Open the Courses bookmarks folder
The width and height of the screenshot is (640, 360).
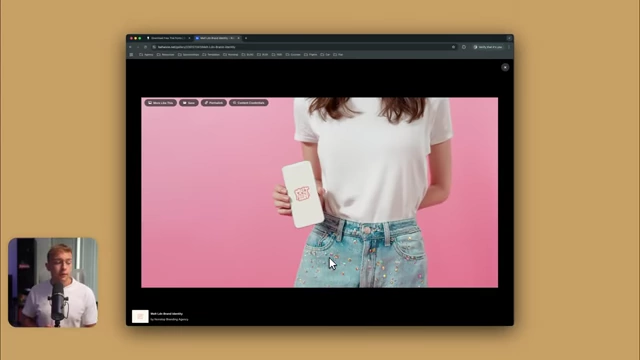click(x=293, y=54)
